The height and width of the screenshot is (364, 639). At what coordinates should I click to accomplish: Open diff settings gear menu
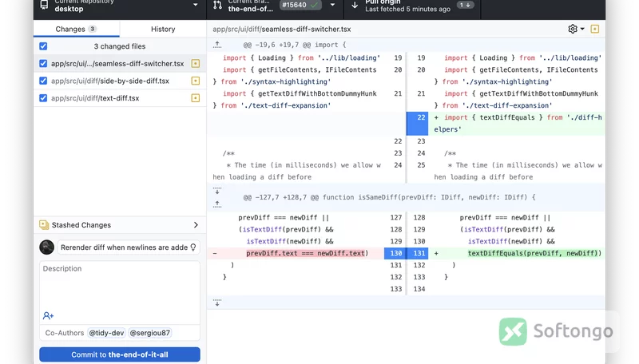[x=576, y=29]
